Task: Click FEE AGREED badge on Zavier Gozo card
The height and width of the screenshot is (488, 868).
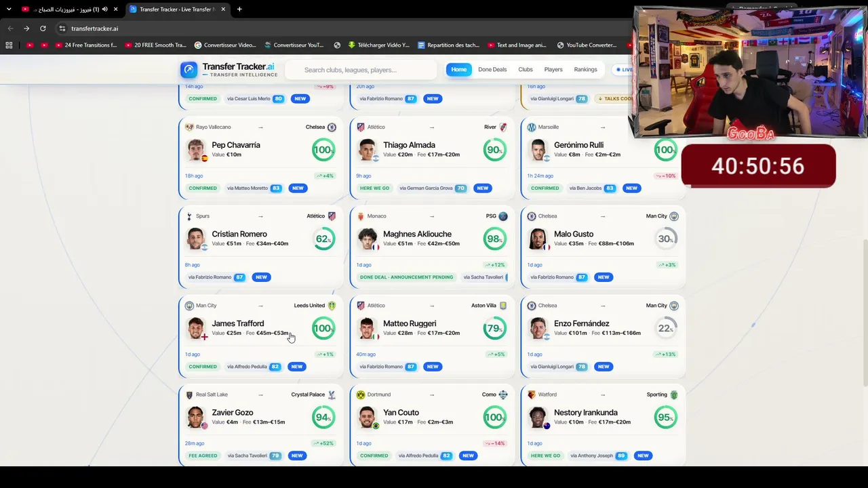Action: coord(203,455)
